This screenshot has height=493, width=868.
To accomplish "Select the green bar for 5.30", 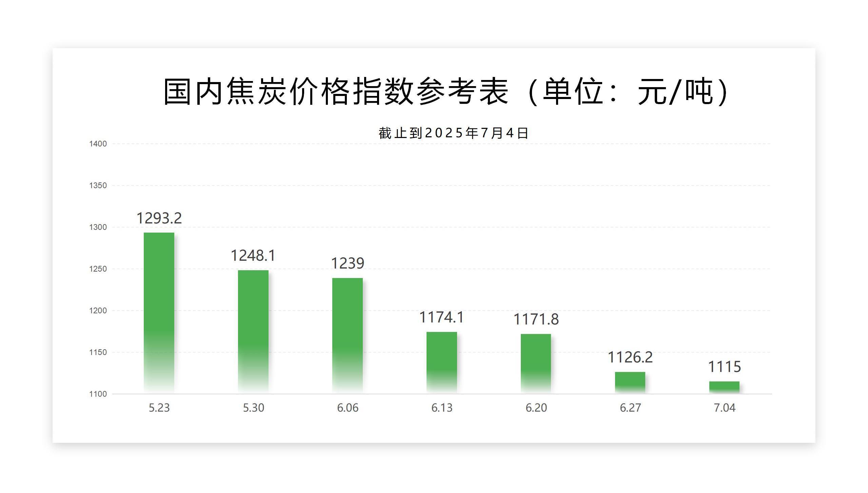I will pyautogui.click(x=253, y=332).
